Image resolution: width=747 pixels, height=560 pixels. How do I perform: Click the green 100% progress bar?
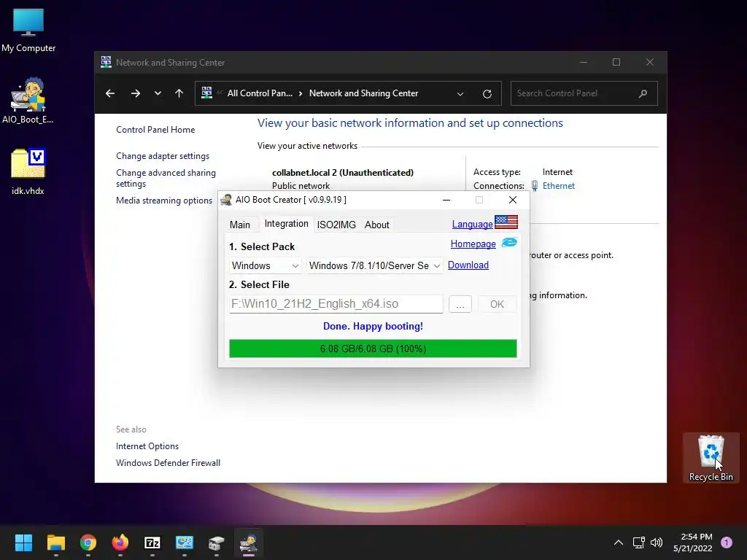pyautogui.click(x=373, y=349)
